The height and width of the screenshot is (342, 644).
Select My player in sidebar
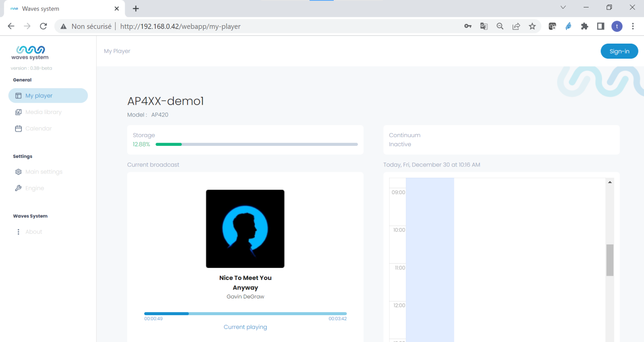click(48, 96)
